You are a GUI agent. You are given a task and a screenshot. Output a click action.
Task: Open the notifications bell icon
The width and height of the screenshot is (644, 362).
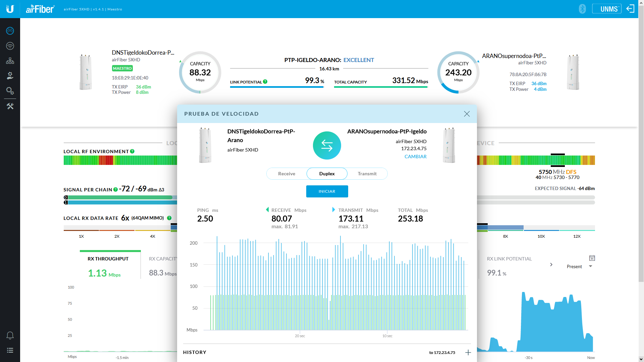pyautogui.click(x=10, y=335)
